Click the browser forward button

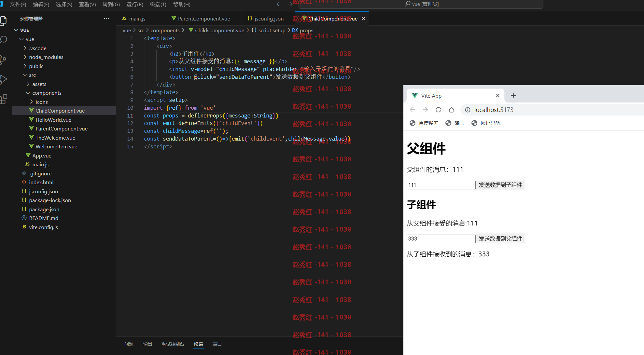[x=425, y=110]
